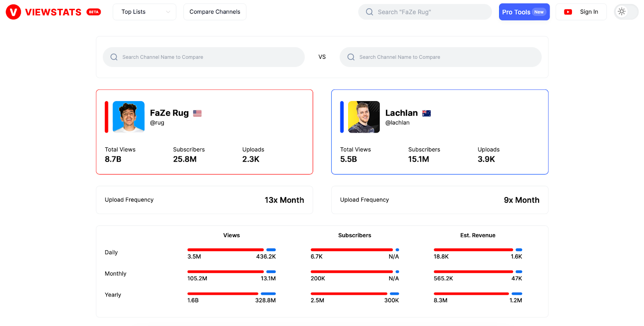Image resolution: width=644 pixels, height=326 pixels.
Task: Click the ViewStats logo icon
Action: tap(13, 12)
